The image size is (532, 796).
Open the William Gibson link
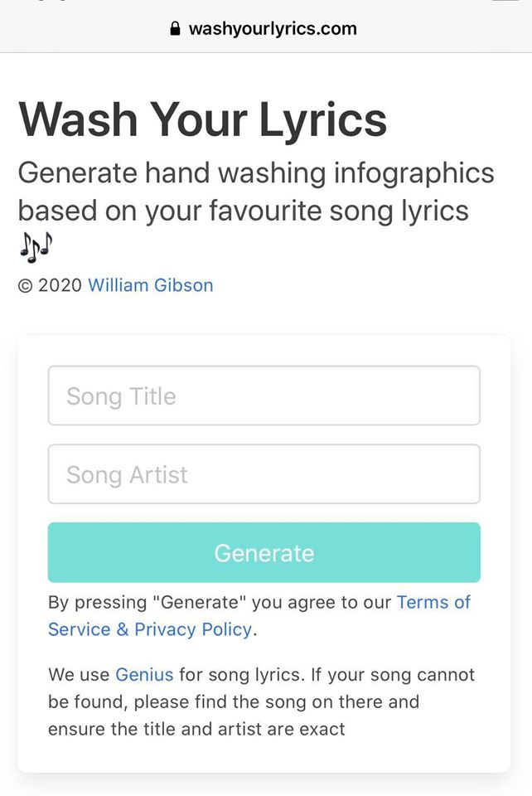pyautogui.click(x=150, y=285)
